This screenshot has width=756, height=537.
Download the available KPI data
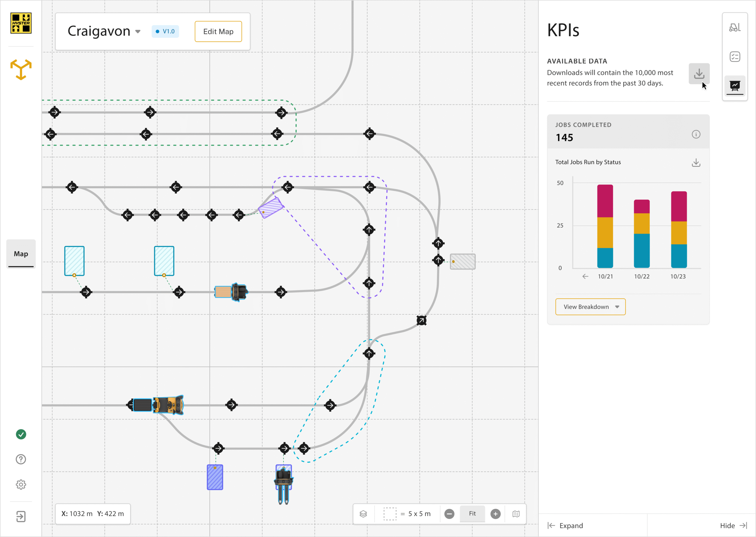pyautogui.click(x=699, y=73)
